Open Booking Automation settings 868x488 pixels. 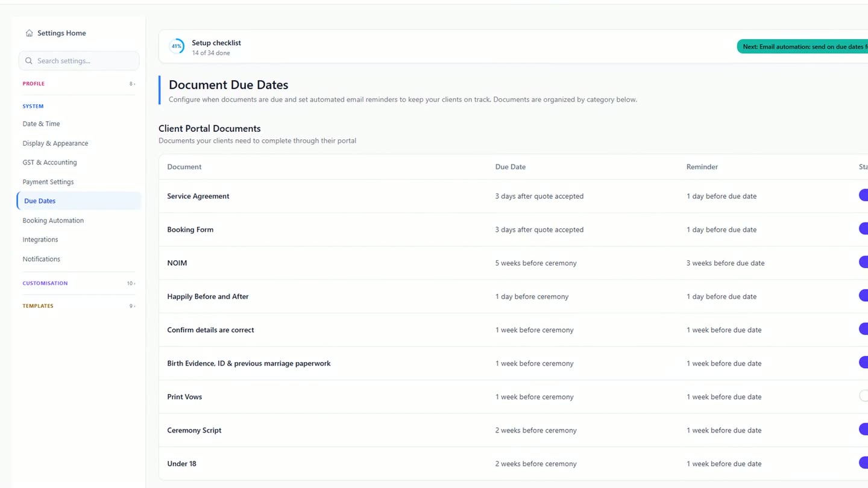53,221
